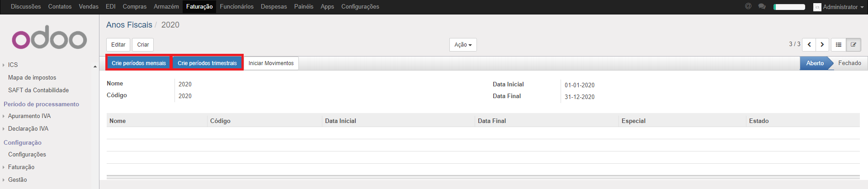Click the progress bar in top bar
This screenshot has height=189, width=868.
coord(789,7)
